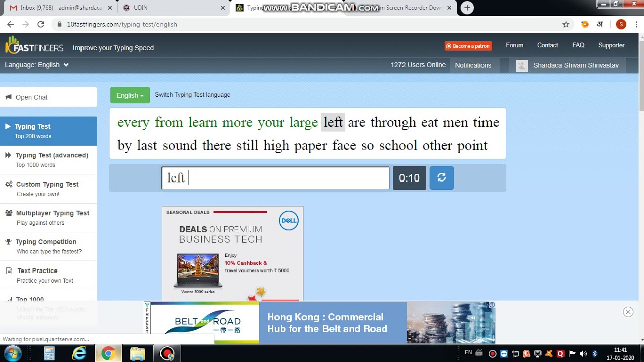The height and width of the screenshot is (362, 644).
Task: Open the Hindi input extension icon
Action: click(600, 24)
